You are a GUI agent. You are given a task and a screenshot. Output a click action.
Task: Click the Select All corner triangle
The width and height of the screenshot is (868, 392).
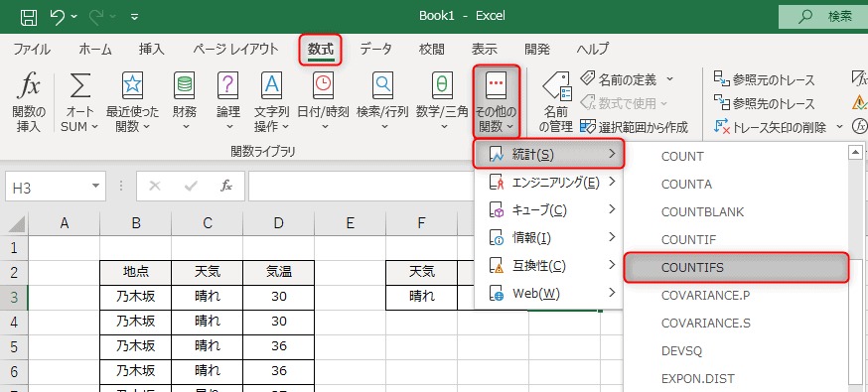point(16,223)
